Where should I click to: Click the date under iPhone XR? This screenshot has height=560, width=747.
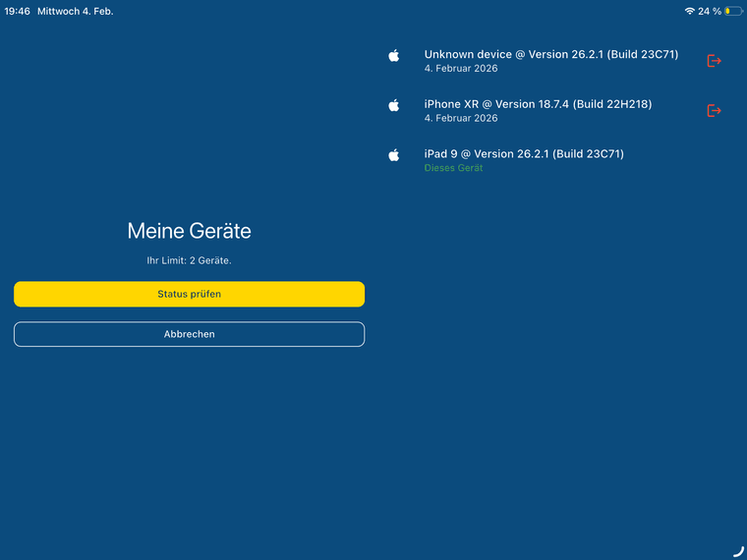[x=461, y=118]
